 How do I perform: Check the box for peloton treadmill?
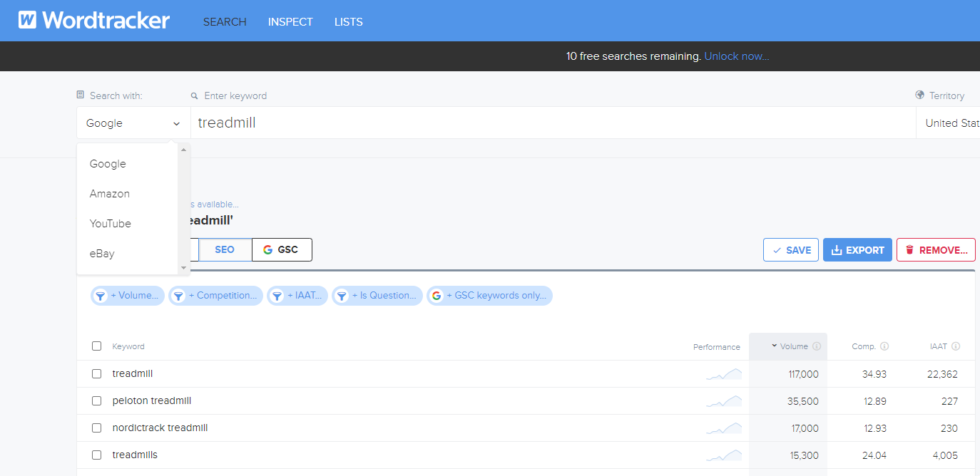click(x=97, y=400)
